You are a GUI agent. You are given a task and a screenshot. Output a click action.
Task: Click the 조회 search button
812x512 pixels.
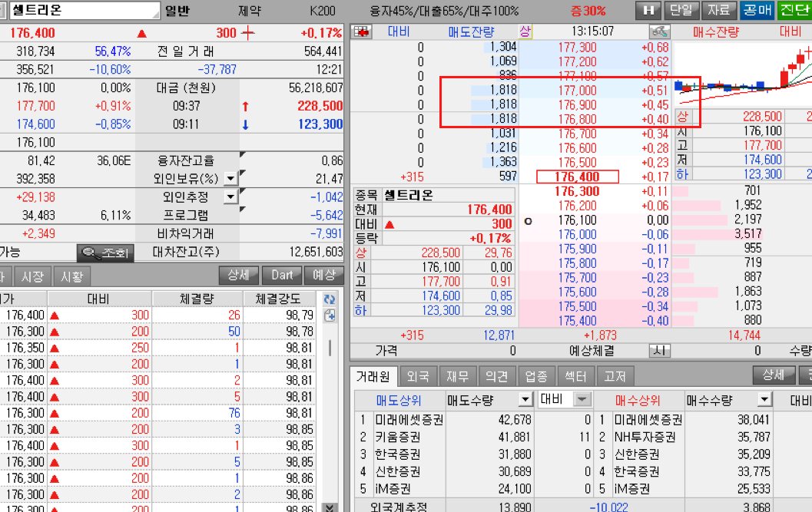[106, 253]
